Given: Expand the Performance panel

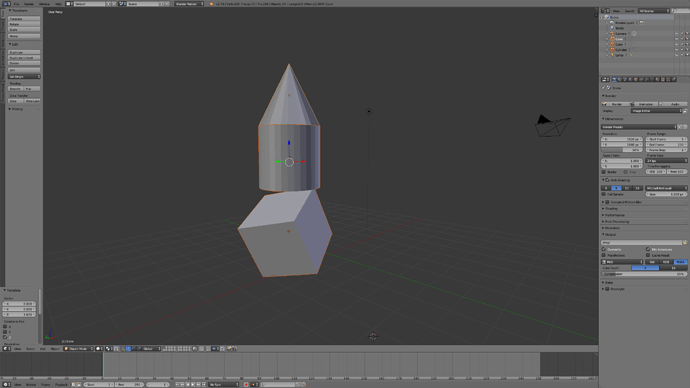Looking at the screenshot, I should click(614, 215).
